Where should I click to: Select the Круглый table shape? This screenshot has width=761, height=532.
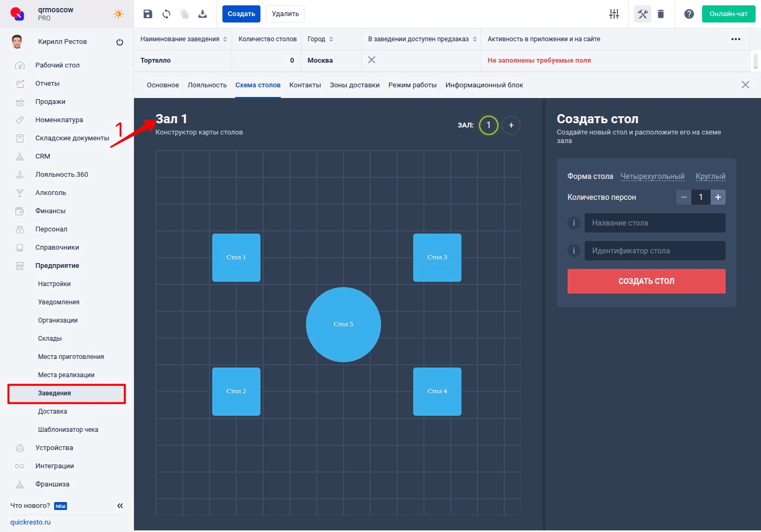[x=711, y=176]
